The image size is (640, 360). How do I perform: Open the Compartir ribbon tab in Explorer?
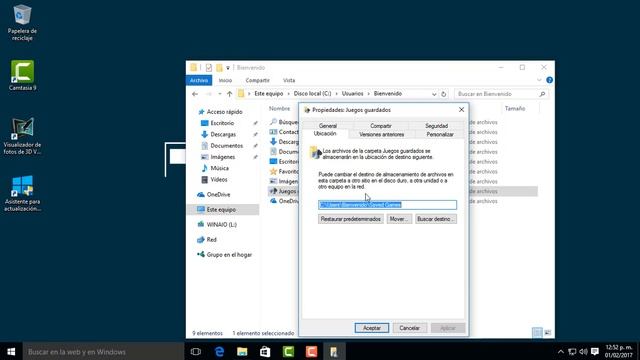point(258,80)
